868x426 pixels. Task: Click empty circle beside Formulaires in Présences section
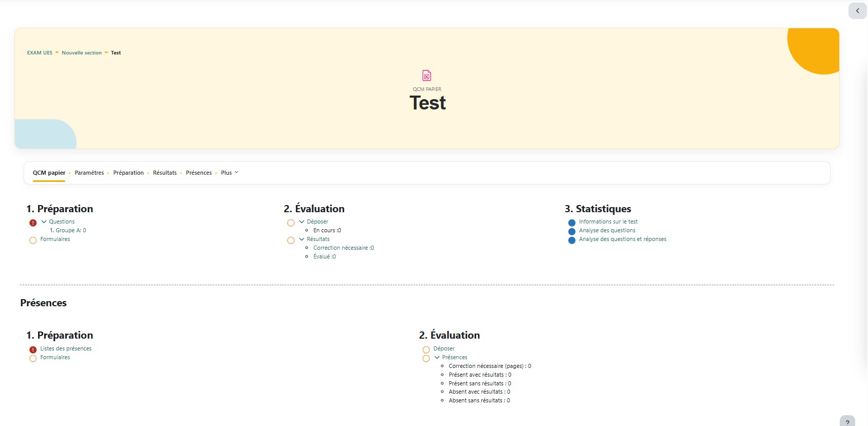33,359
